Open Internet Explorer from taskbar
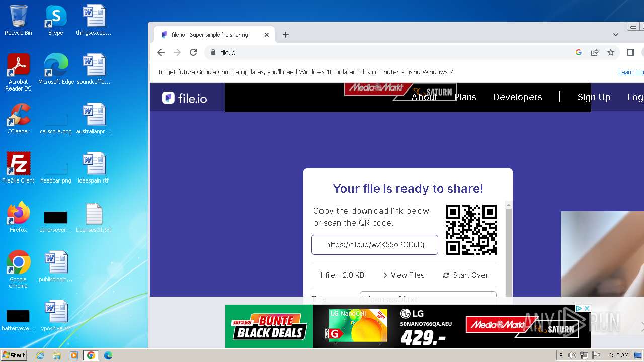This screenshot has height=362, width=644. (40, 355)
